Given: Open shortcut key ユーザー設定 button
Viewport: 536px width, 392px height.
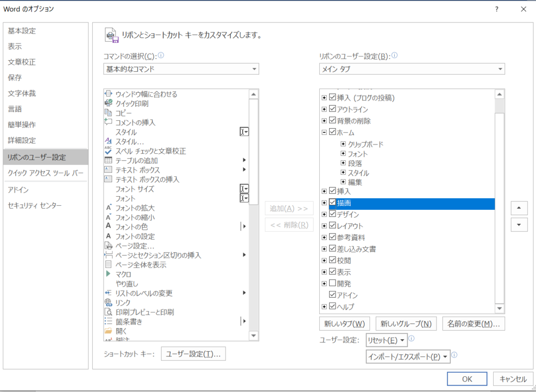Looking at the screenshot, I should [193, 354].
